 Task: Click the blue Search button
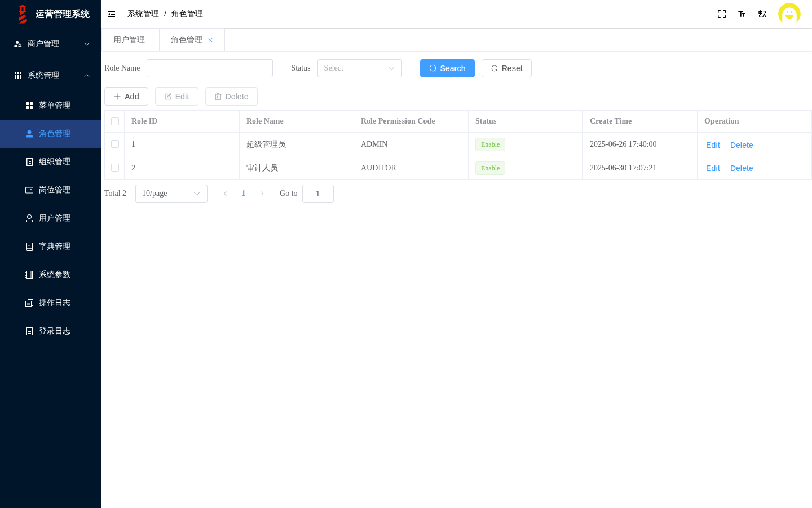pyautogui.click(x=447, y=68)
